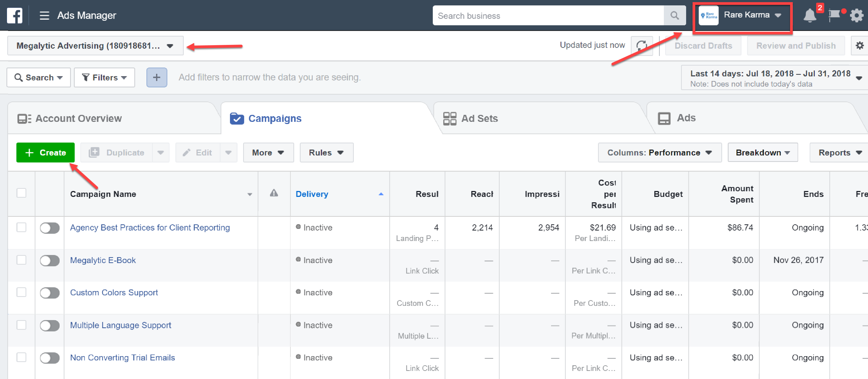
Task: Check the Non Converting Trial Emails row
Action: 21,357
